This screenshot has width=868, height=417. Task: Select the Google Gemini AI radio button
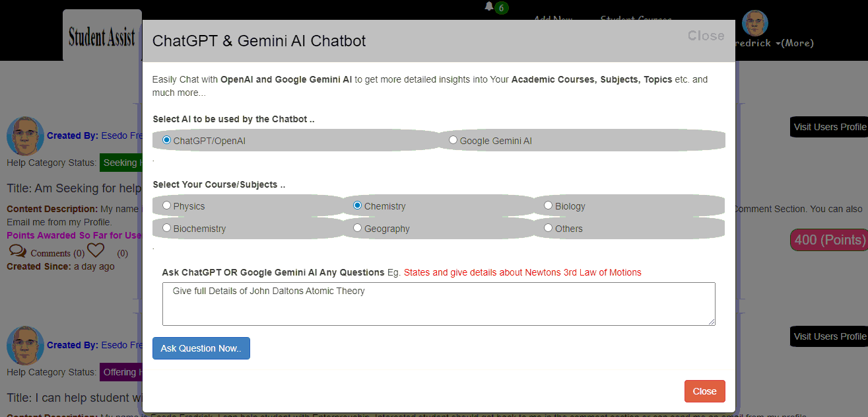tap(453, 140)
